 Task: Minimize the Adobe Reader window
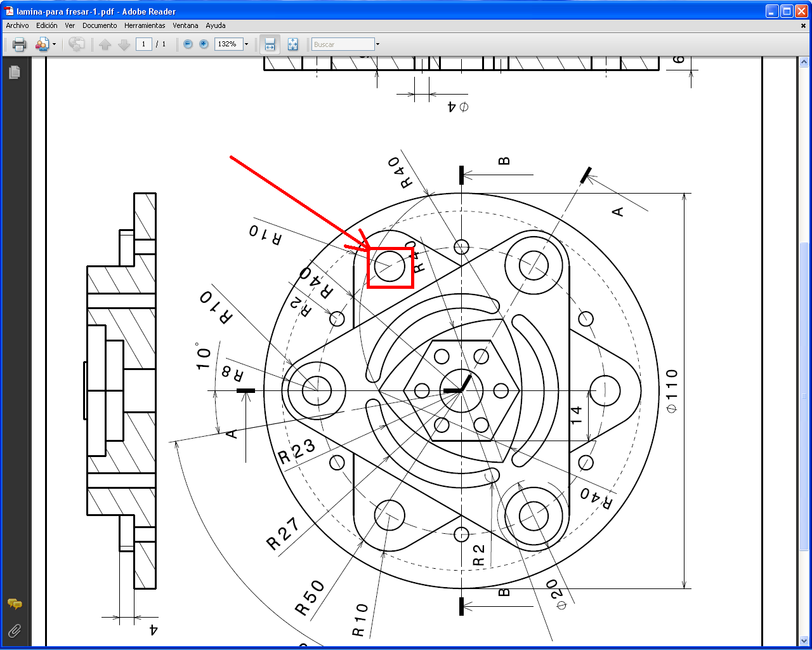point(772,11)
